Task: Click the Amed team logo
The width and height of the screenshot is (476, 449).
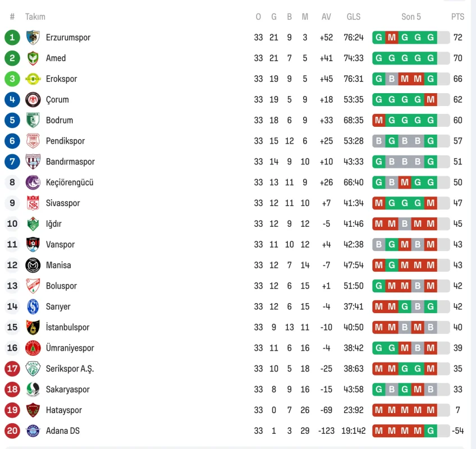Action: (x=33, y=58)
